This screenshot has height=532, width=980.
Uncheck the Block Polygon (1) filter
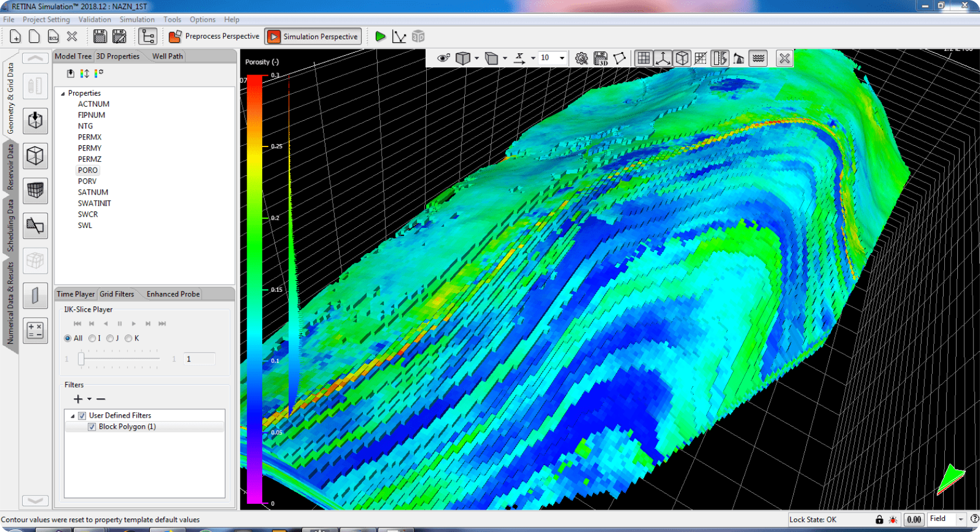pyautogui.click(x=92, y=427)
